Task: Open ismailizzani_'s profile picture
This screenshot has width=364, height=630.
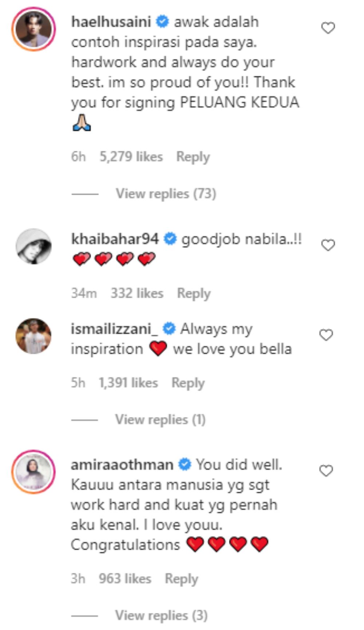Action: coord(33,336)
